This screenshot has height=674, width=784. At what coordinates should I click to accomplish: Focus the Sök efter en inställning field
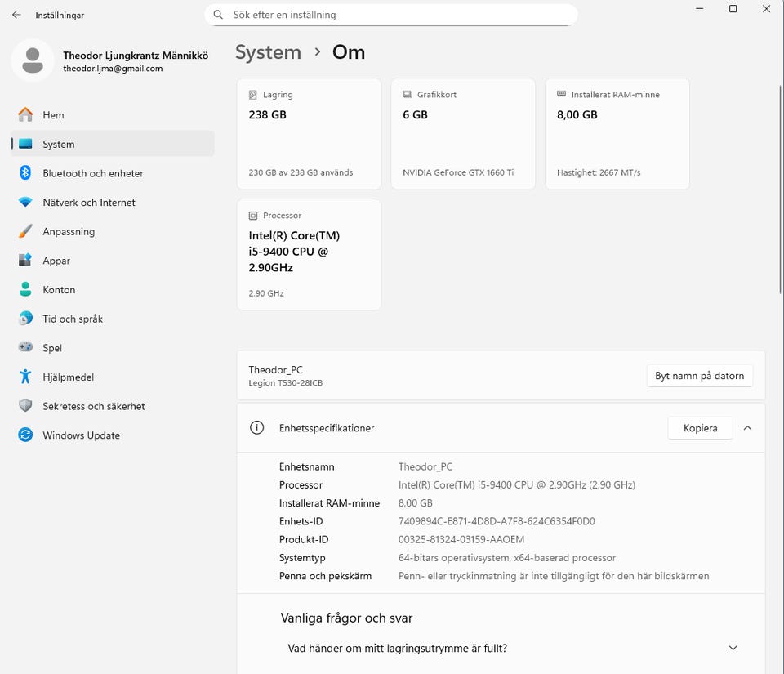pyautogui.click(x=400, y=15)
